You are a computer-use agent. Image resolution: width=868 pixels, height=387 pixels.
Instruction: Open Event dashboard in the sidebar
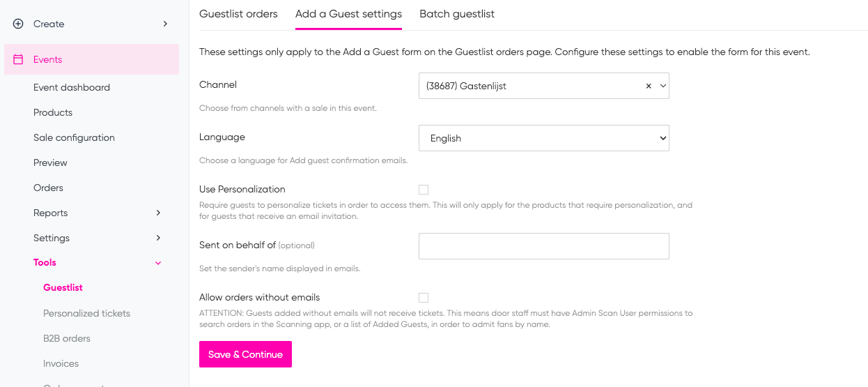point(72,87)
